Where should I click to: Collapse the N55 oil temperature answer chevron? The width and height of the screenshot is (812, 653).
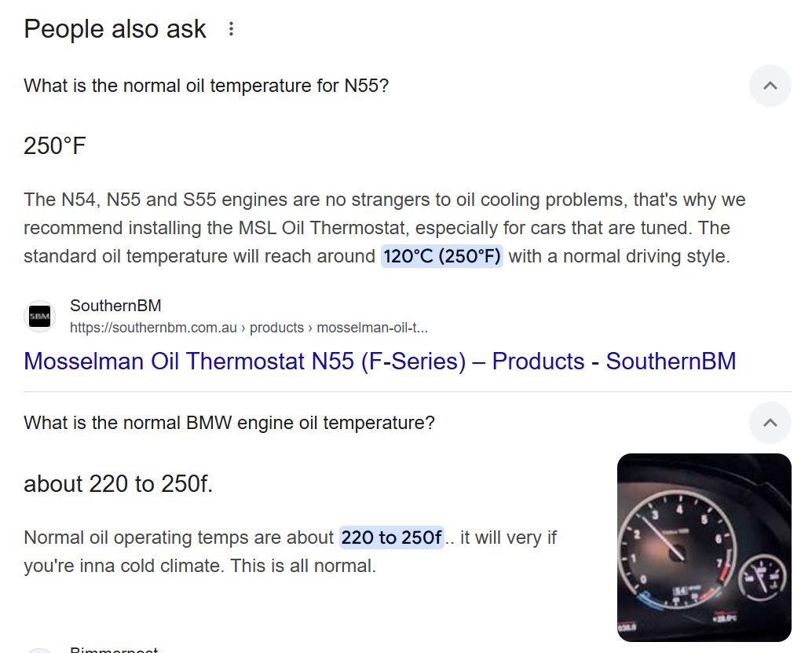[x=770, y=86]
